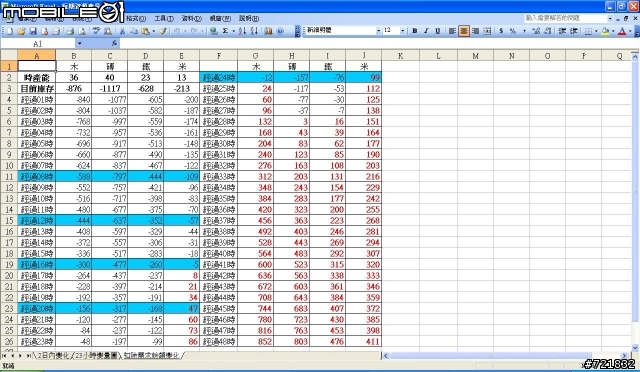Image resolution: width=640 pixels, height=372 pixels.
Task: Open the Name Box dropdown arrow
Action: click(79, 44)
